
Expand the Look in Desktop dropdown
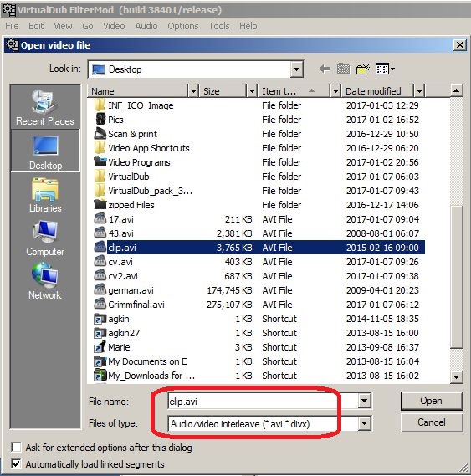click(x=296, y=69)
